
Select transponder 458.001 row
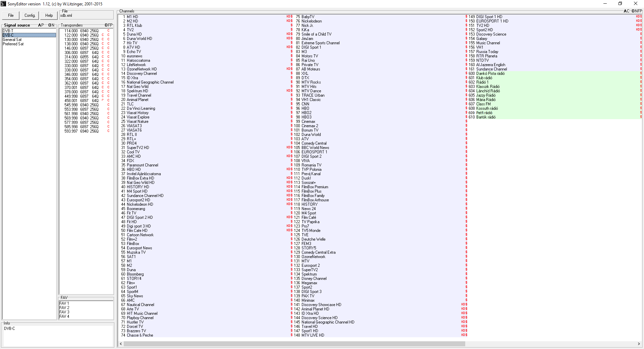click(86, 101)
